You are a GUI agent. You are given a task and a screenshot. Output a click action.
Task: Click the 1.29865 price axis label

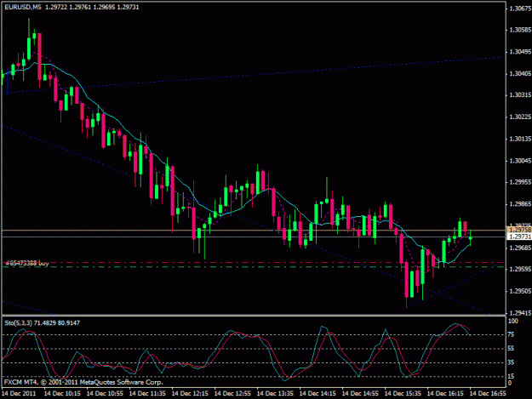pyautogui.click(x=520, y=204)
